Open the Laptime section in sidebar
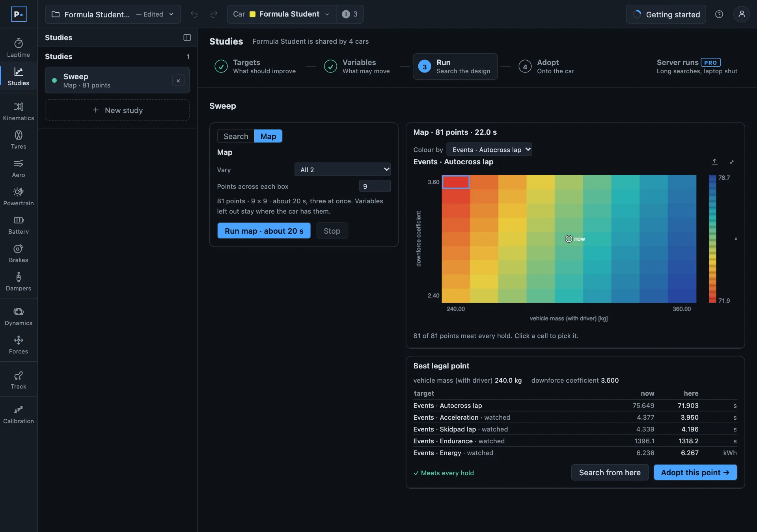 coord(19,48)
